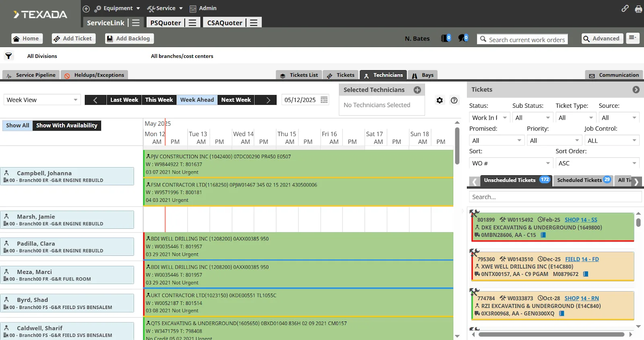Expand the Sort Order ASC dropdown
This screenshot has height=340, width=644.
coord(597,163)
